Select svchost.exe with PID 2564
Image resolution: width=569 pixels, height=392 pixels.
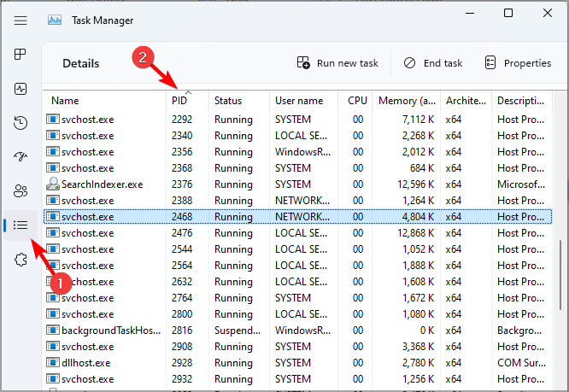click(297, 266)
